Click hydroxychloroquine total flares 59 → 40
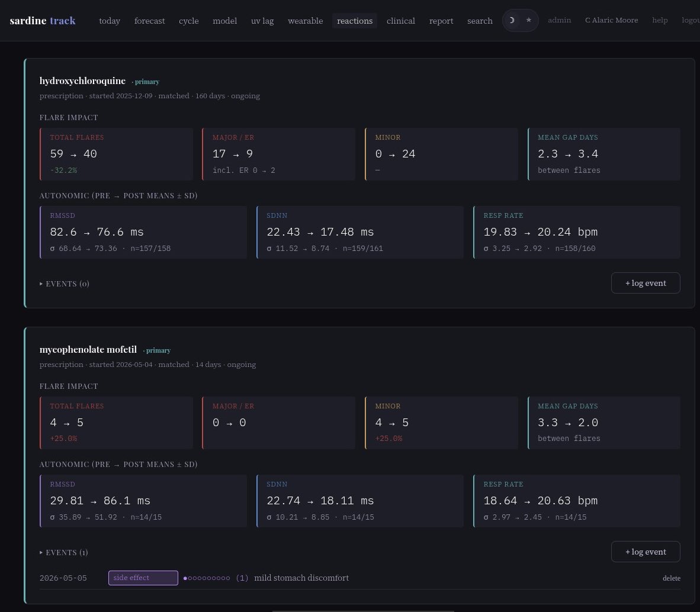The height and width of the screenshot is (612, 700). tap(73, 154)
